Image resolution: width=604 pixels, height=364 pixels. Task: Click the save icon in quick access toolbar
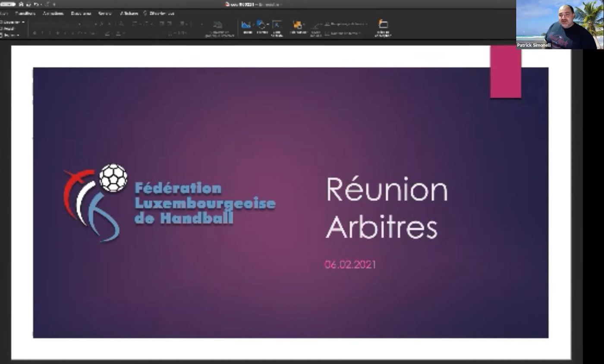pyautogui.click(x=21, y=4)
